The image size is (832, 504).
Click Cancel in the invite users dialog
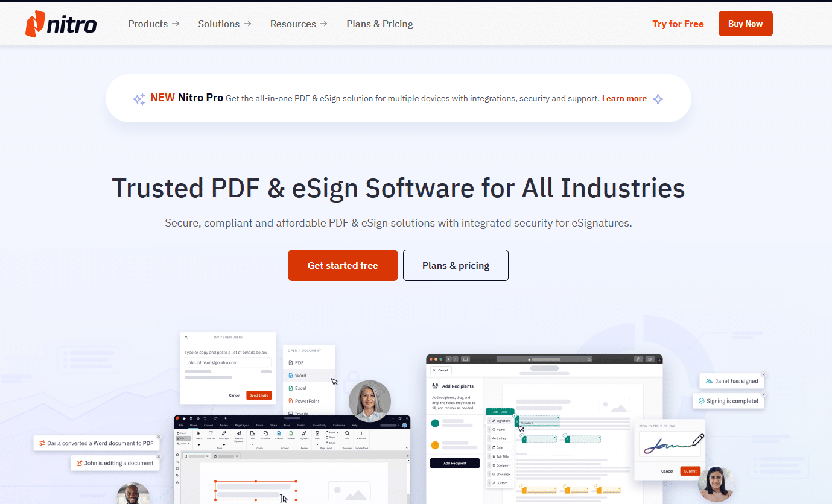(235, 395)
